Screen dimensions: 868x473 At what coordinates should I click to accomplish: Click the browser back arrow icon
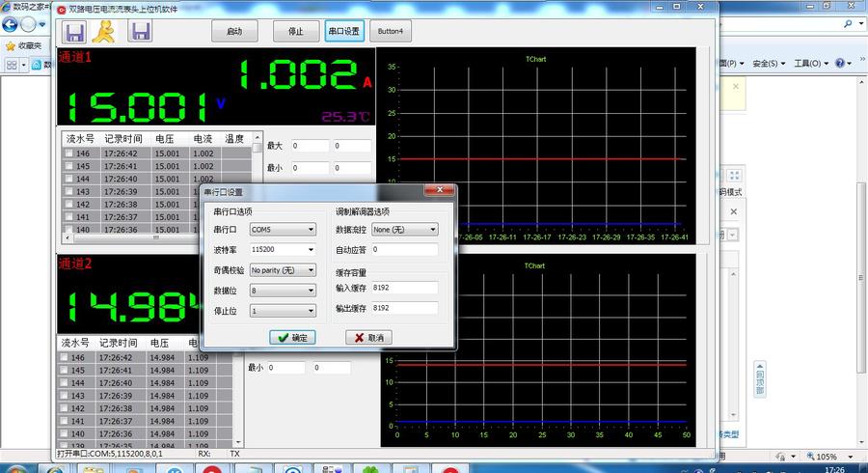point(12,23)
